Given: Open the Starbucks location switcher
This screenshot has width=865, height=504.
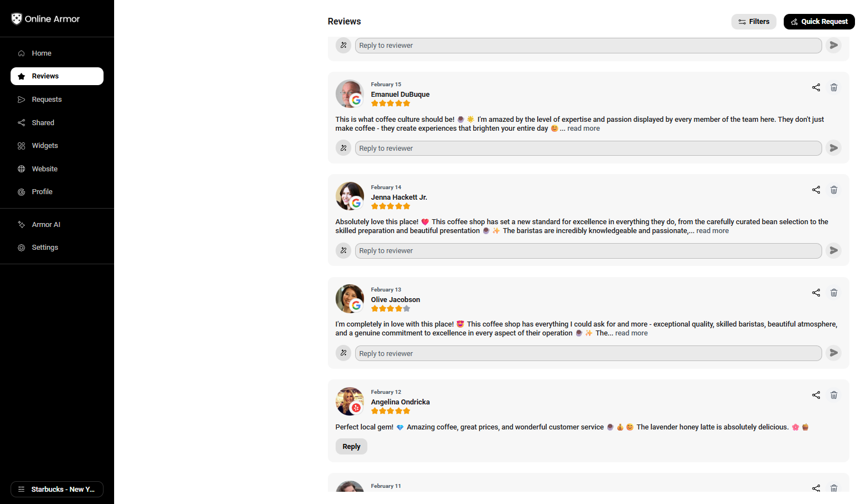Looking at the screenshot, I should coord(57,489).
